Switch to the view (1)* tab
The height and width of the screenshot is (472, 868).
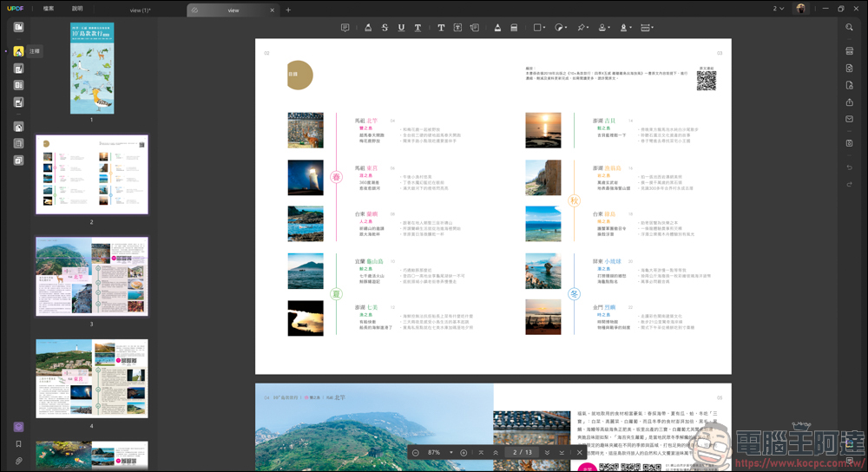click(x=140, y=10)
